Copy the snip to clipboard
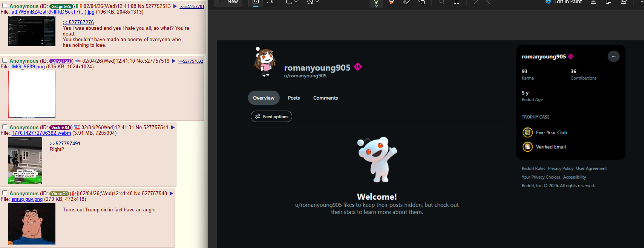Screen dimensions: 644x248 tap(609, 2)
